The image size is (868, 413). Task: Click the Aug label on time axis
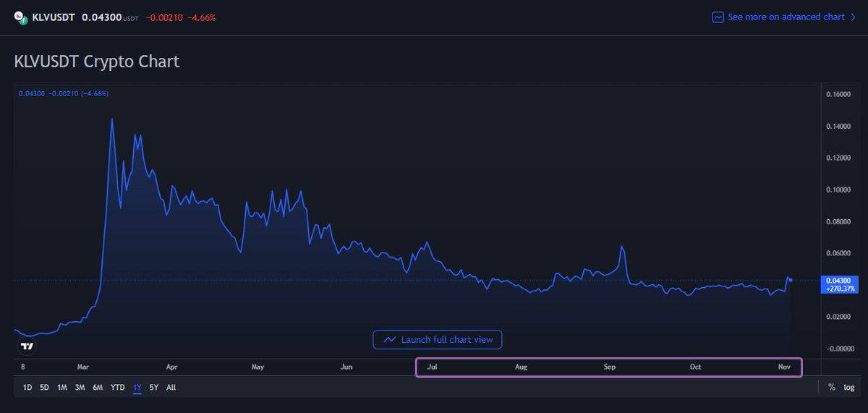coord(521,367)
